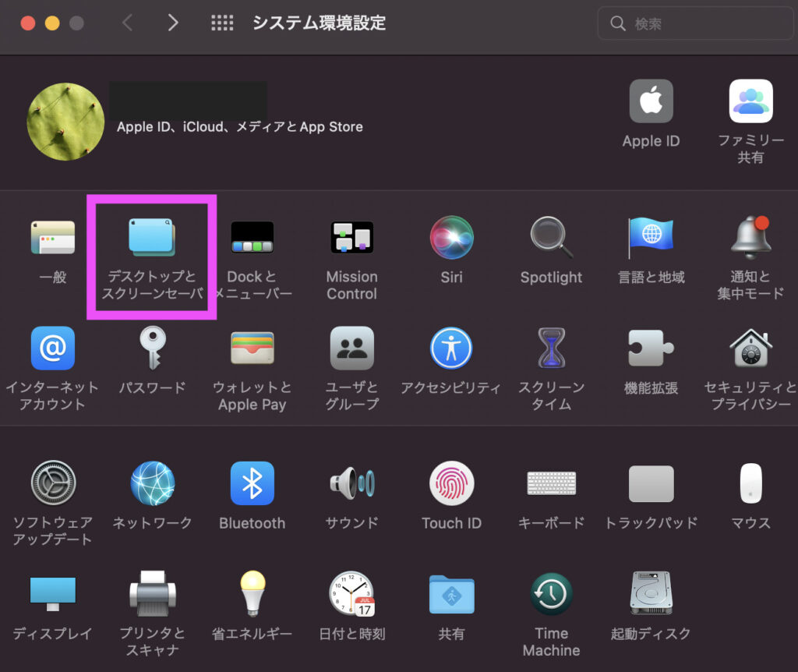Open Spotlight preferences
The height and width of the screenshot is (672, 798).
(x=551, y=237)
